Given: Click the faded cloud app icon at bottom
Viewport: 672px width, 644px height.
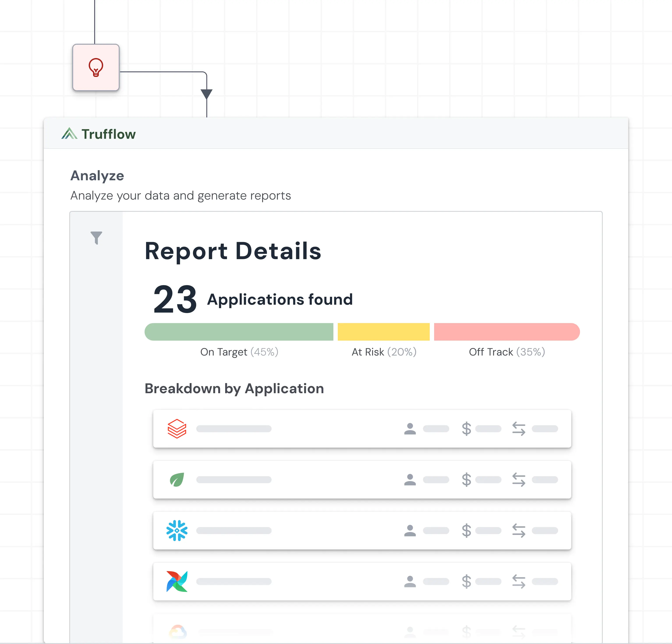Looking at the screenshot, I should tap(178, 631).
